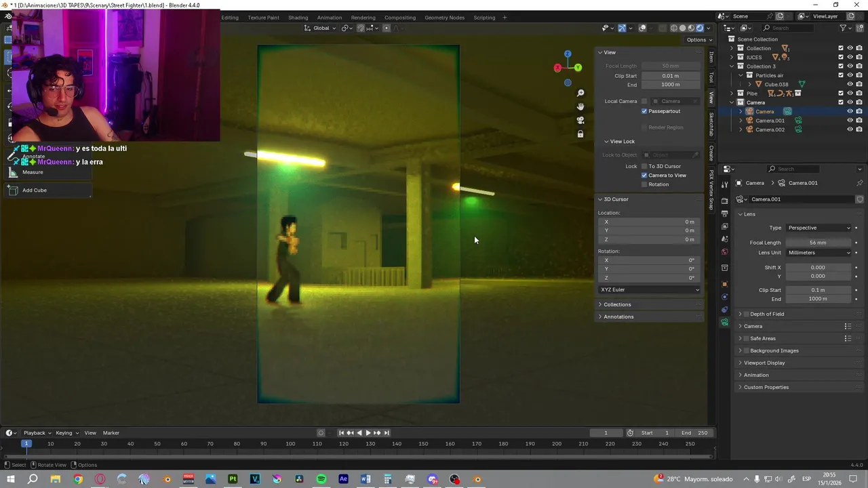Open the camera Data properties tab icon
Screen dimensions: 868x488
pyautogui.click(x=724, y=322)
